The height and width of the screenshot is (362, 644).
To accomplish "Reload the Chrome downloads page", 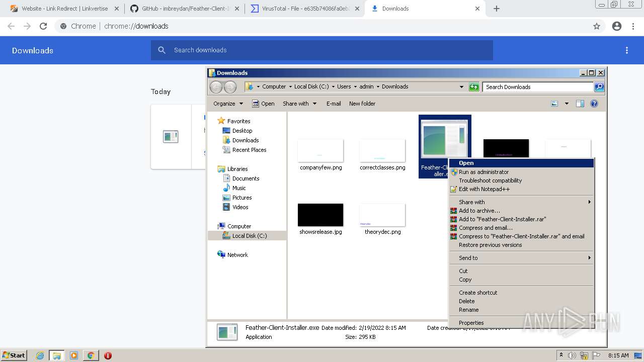I will tap(43, 26).
